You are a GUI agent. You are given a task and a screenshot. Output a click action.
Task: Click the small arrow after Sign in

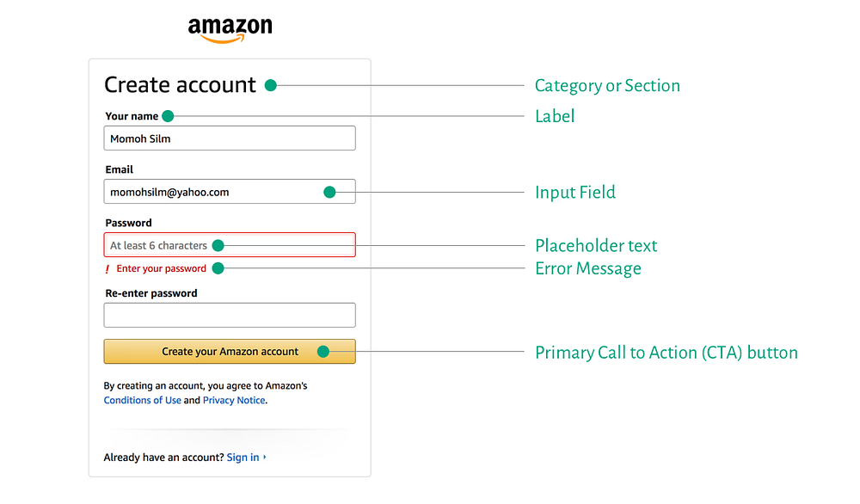tap(265, 457)
